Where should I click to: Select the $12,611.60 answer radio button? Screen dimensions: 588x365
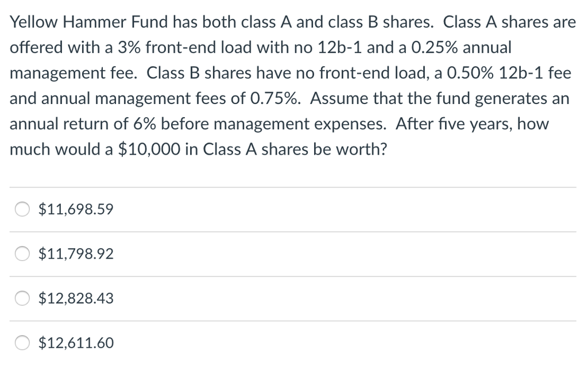(x=22, y=343)
